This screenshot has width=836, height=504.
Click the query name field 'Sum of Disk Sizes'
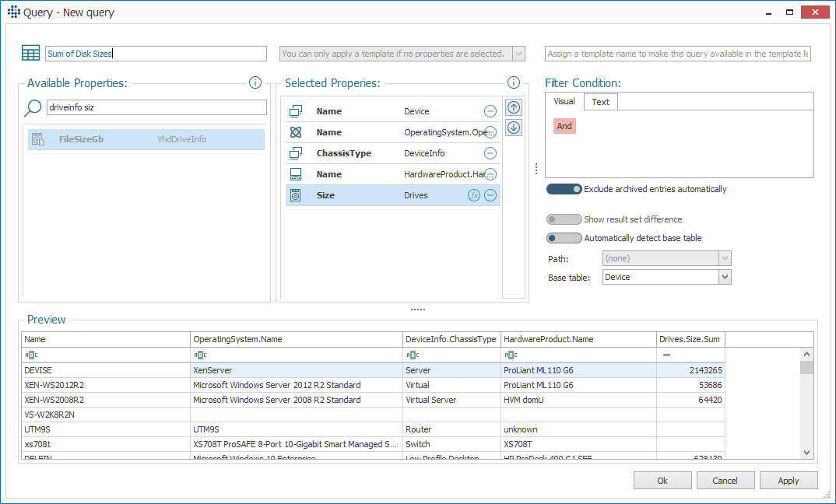click(156, 54)
